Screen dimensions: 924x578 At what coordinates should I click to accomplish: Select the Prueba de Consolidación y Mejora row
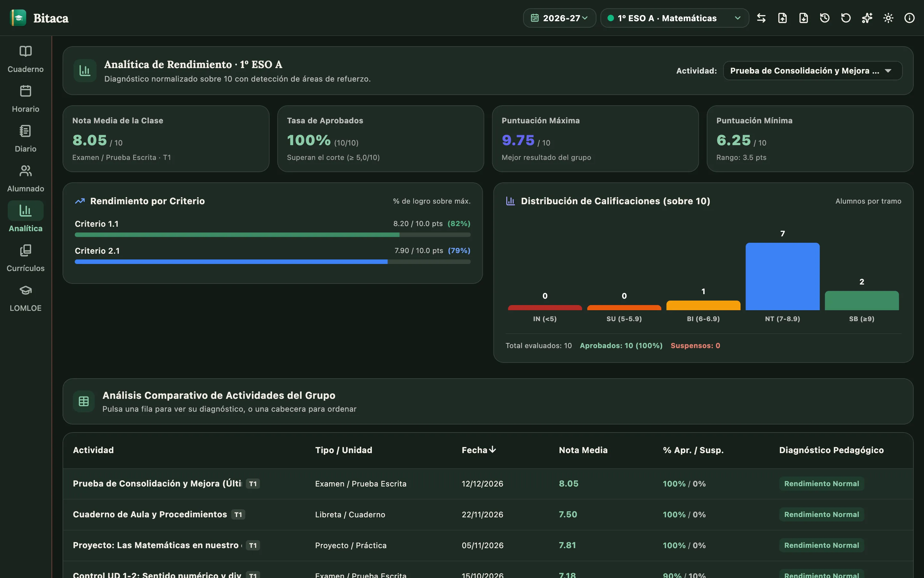click(x=488, y=484)
